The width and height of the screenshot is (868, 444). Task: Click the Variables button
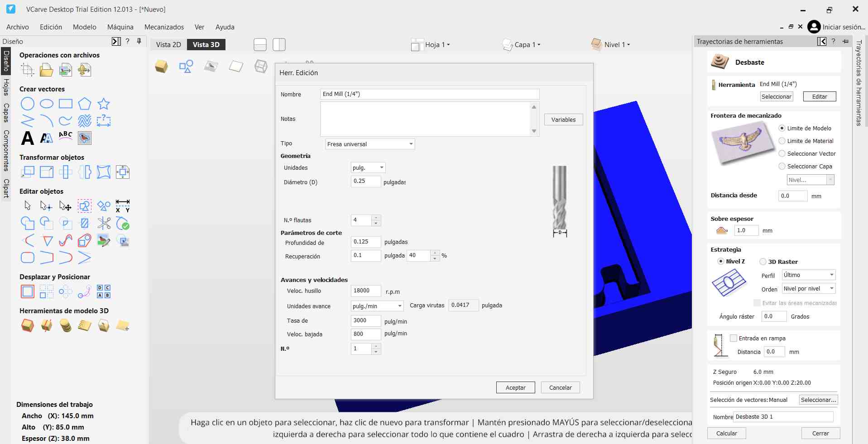563,119
